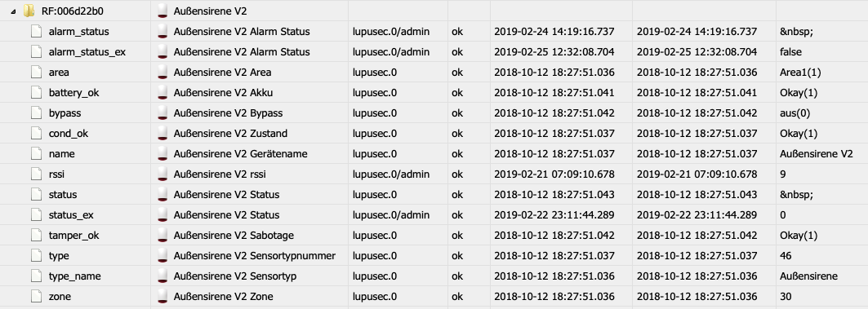The width and height of the screenshot is (868, 309).
Task: Click the type value 46
Action: (786, 256)
